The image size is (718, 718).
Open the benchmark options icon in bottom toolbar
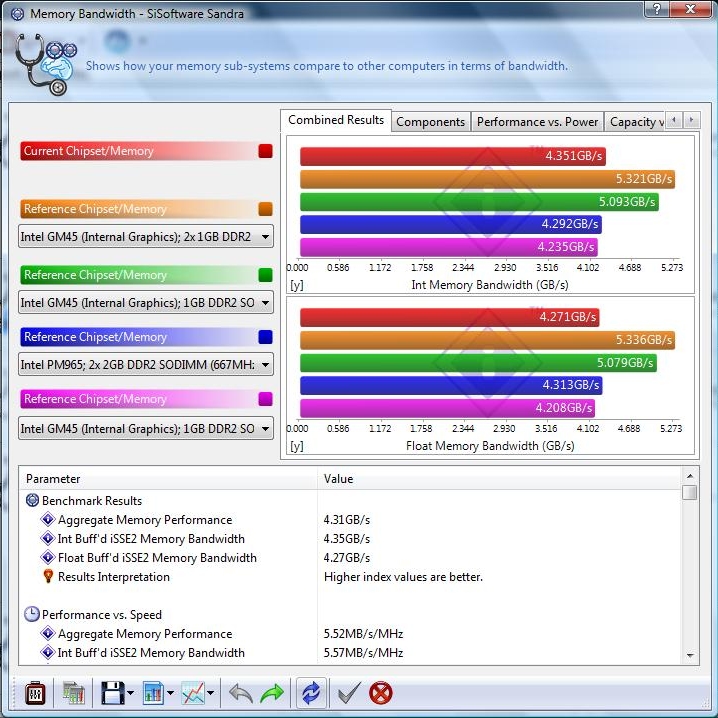click(x=35, y=693)
